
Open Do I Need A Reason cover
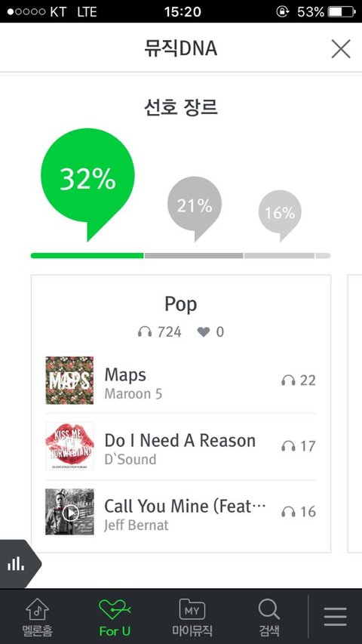pyautogui.click(x=70, y=446)
